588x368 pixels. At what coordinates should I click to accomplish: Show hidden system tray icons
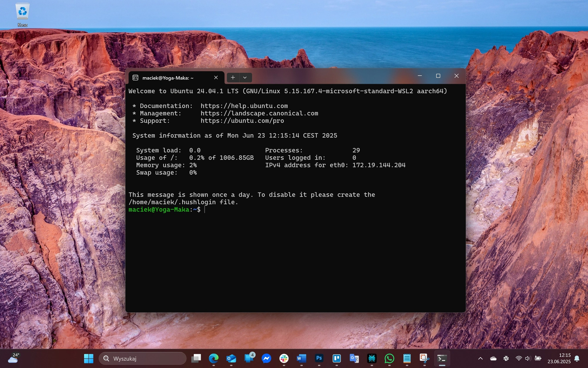[480, 358]
